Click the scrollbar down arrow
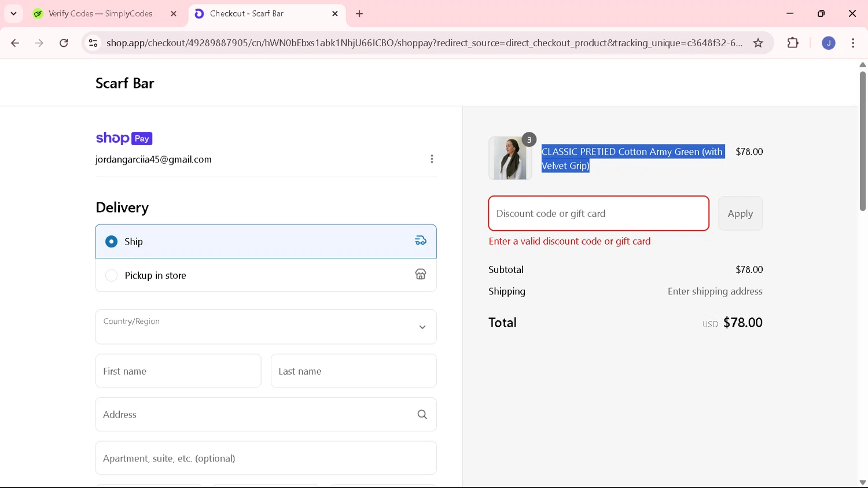The height and width of the screenshot is (488, 868). tap(862, 483)
